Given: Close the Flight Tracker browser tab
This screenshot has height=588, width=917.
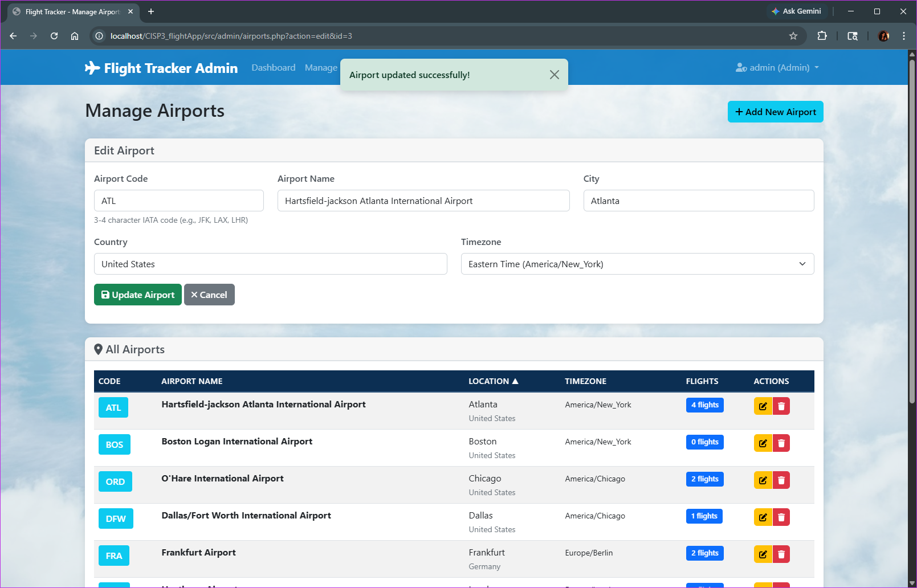Looking at the screenshot, I should pyautogui.click(x=131, y=11).
